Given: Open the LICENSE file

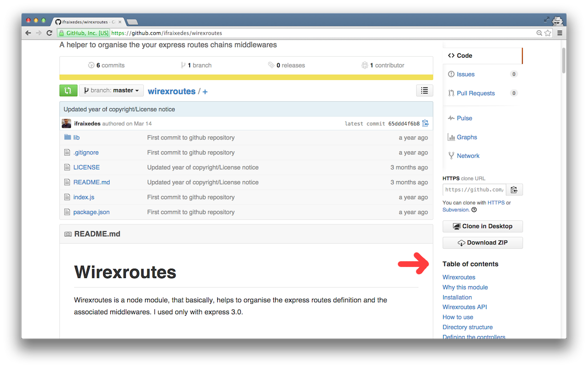Looking at the screenshot, I should click(x=86, y=167).
